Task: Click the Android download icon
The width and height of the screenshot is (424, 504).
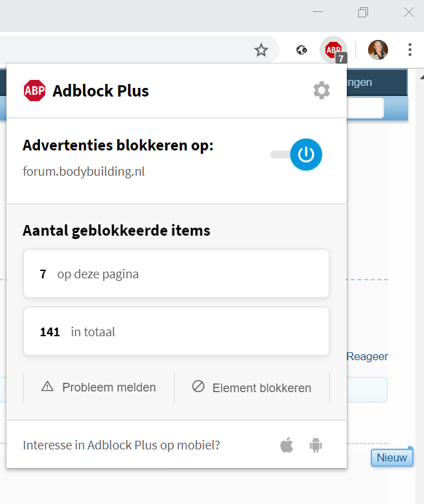Action: tap(316, 445)
